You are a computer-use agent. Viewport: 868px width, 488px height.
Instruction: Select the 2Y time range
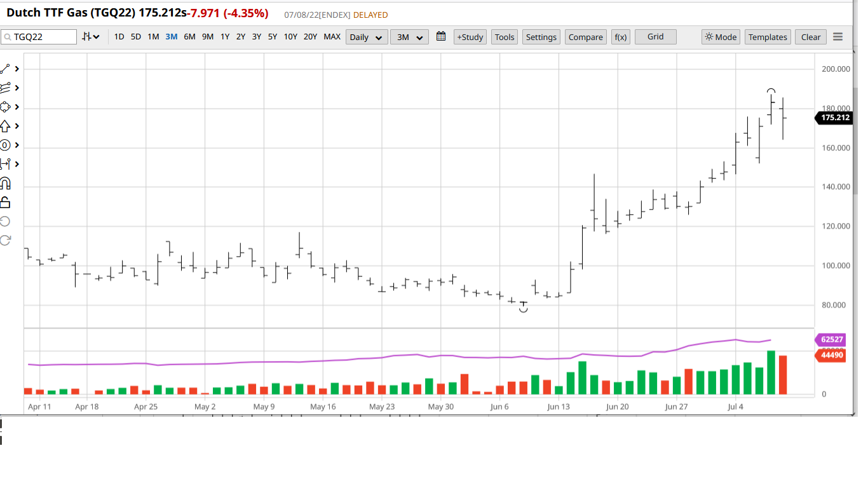point(241,37)
